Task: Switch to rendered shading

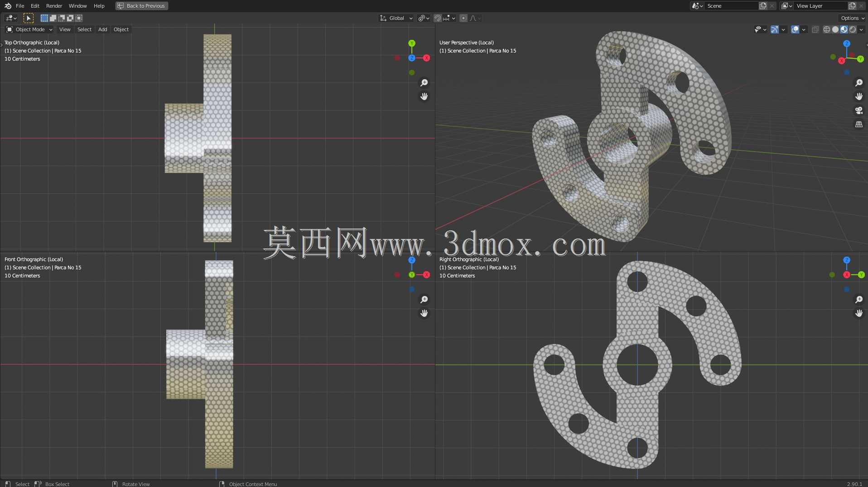Action: (853, 29)
